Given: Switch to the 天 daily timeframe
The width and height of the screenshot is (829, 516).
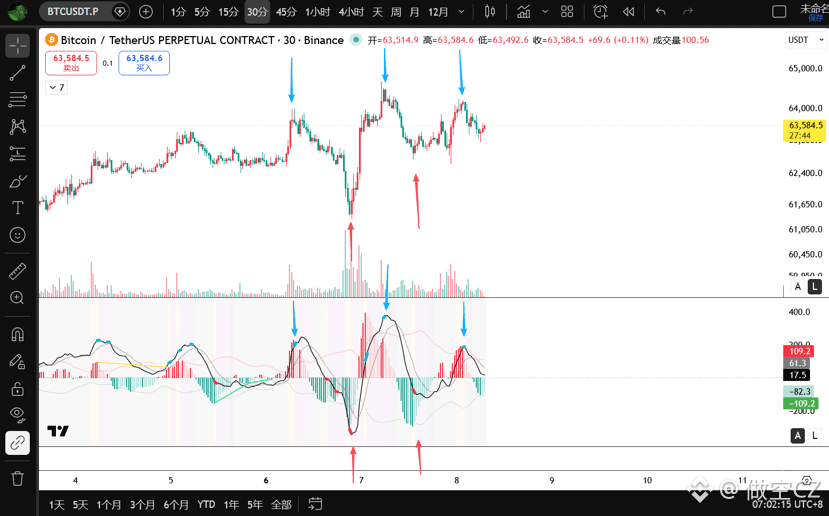Looking at the screenshot, I should pyautogui.click(x=377, y=12).
